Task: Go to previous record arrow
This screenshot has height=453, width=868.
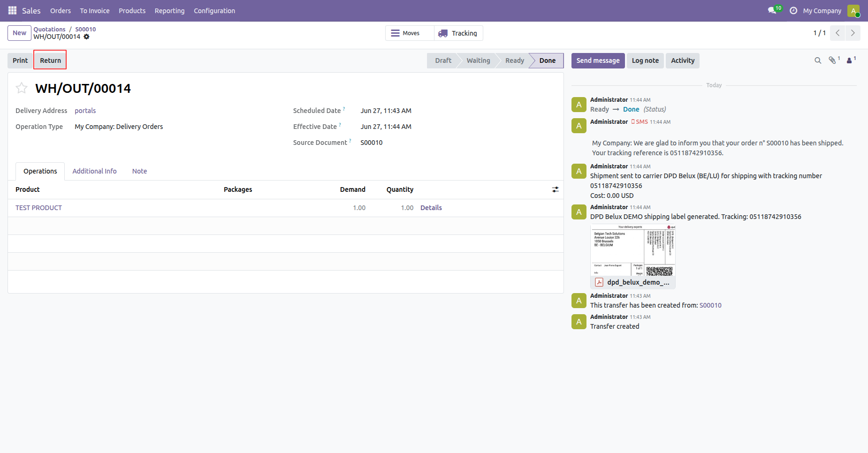Action: click(838, 33)
